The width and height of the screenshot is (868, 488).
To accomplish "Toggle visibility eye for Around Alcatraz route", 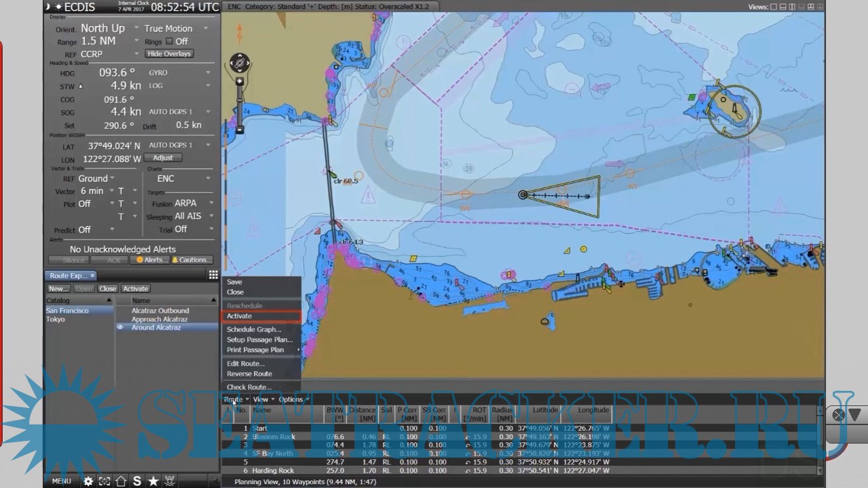I will [x=120, y=327].
